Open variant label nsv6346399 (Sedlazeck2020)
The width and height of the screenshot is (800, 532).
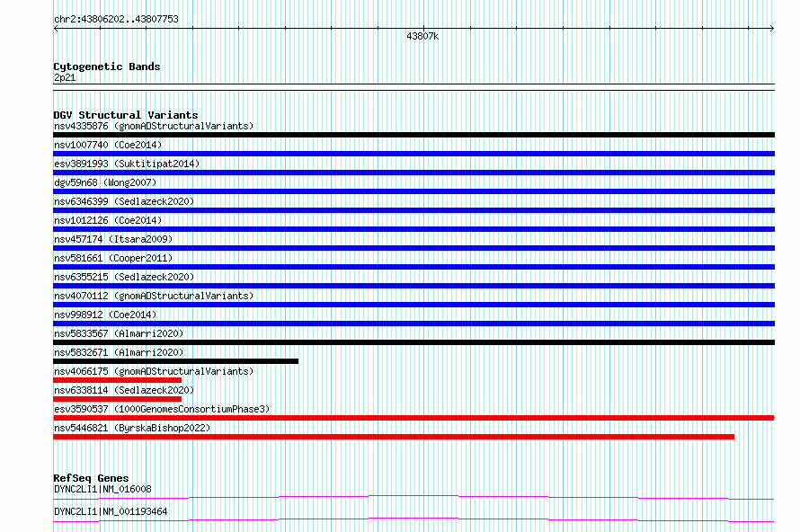click(x=124, y=201)
